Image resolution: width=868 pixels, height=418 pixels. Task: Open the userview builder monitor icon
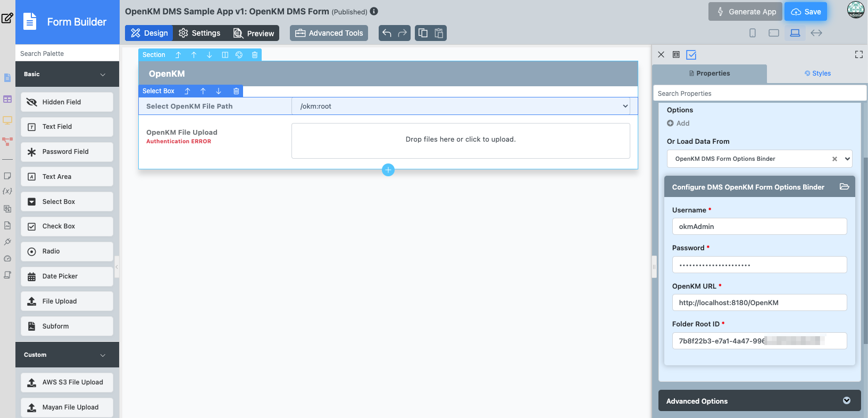point(7,120)
